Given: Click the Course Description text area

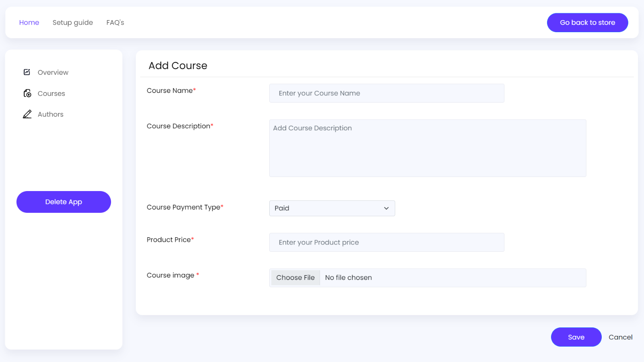Looking at the screenshot, I should pos(427,148).
